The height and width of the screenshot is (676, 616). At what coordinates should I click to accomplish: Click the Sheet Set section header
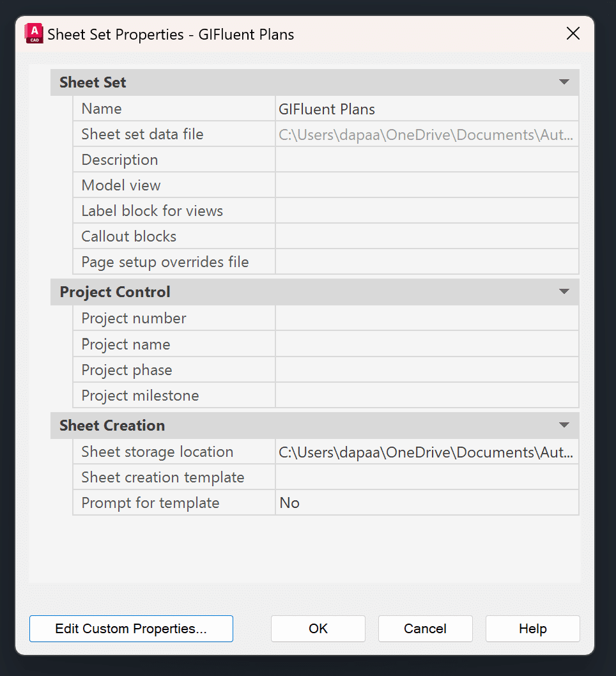(93, 82)
